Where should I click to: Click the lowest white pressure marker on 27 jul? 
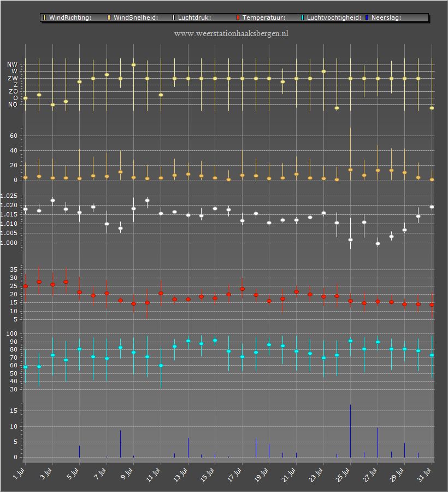coord(378,243)
